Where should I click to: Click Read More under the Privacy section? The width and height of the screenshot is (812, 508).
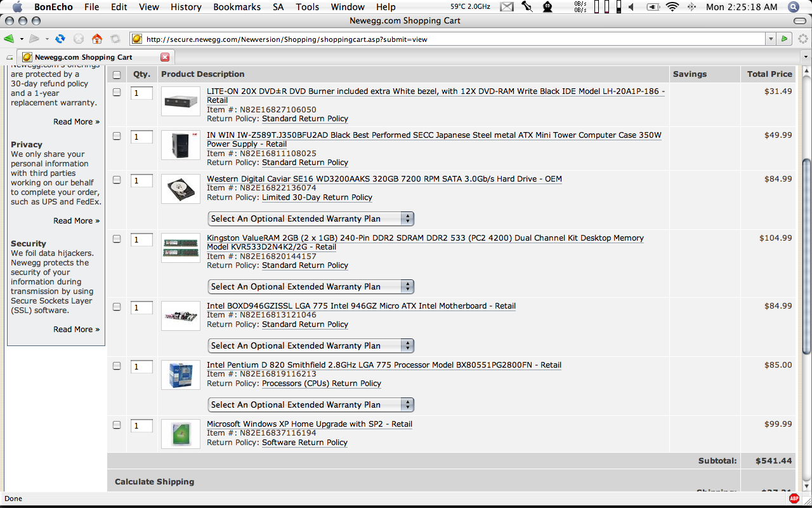click(x=76, y=221)
